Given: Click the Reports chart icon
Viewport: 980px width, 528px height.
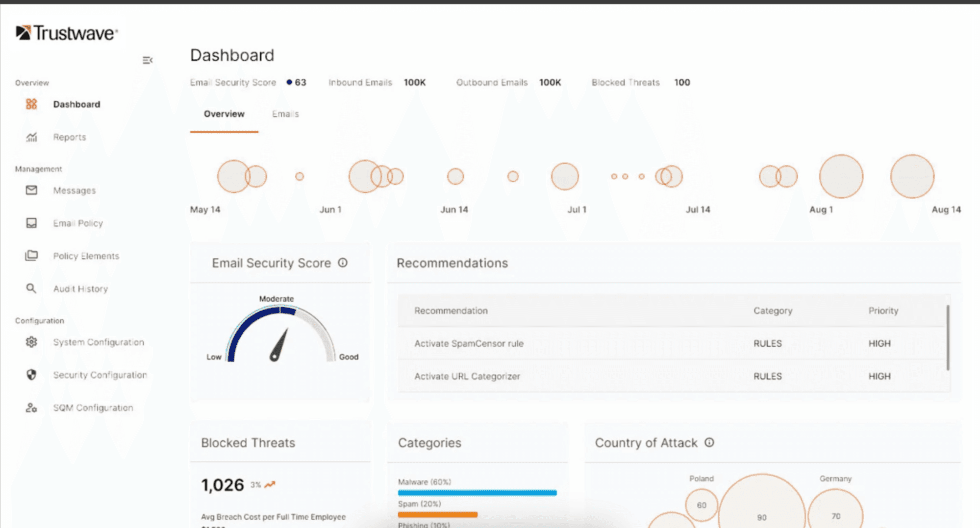Looking at the screenshot, I should click(31, 137).
